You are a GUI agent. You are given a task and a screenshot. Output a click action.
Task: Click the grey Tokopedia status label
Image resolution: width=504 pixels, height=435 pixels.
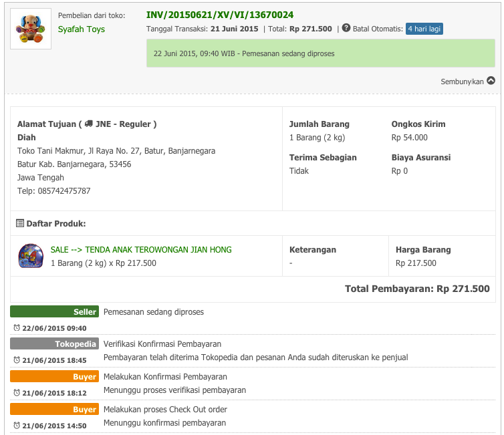coord(54,343)
